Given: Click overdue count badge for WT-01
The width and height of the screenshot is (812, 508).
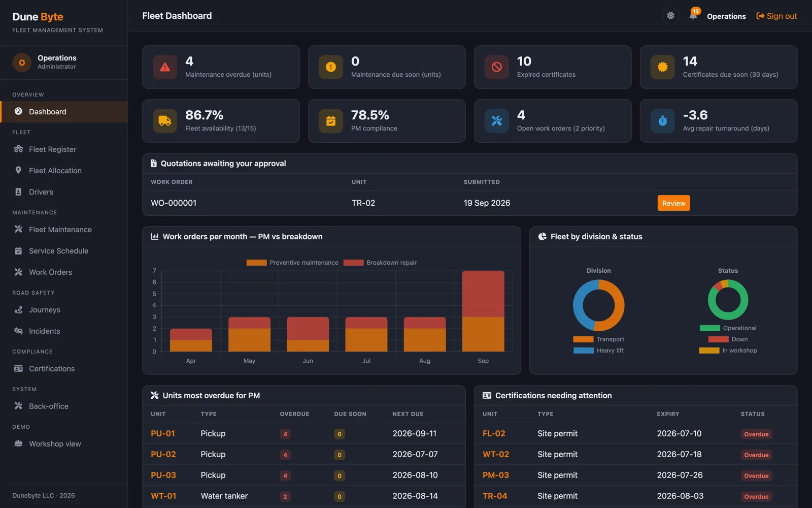Looking at the screenshot, I should click(x=285, y=497).
